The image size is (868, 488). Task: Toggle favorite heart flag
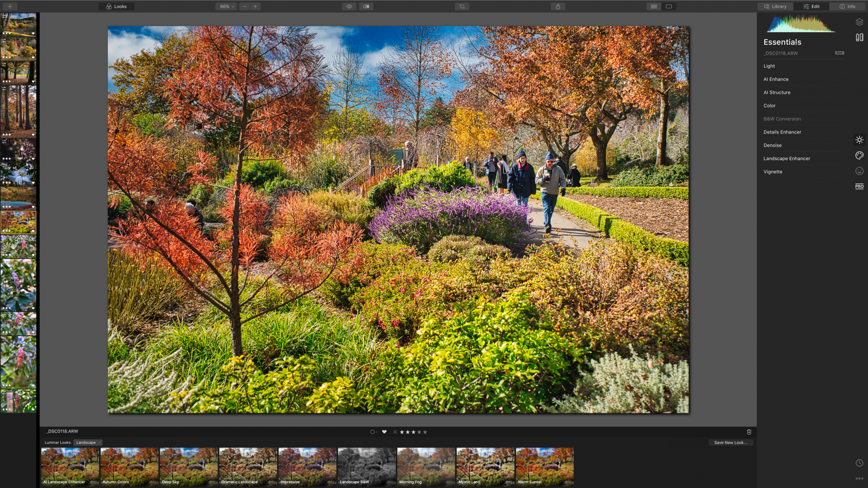pos(384,432)
